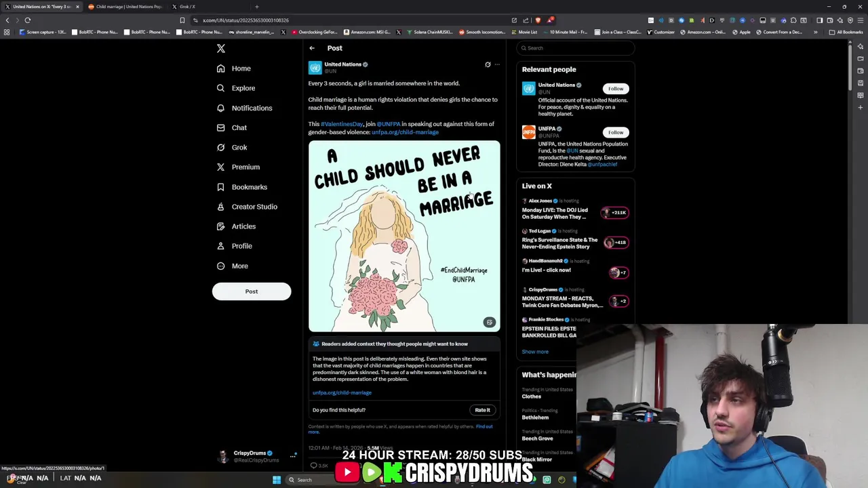Follow the UNFPA account
868x488 pixels.
click(x=616, y=132)
